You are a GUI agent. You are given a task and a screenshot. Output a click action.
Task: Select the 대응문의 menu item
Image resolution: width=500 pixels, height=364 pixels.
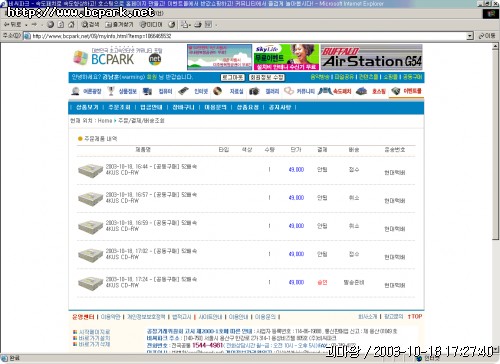point(215,107)
